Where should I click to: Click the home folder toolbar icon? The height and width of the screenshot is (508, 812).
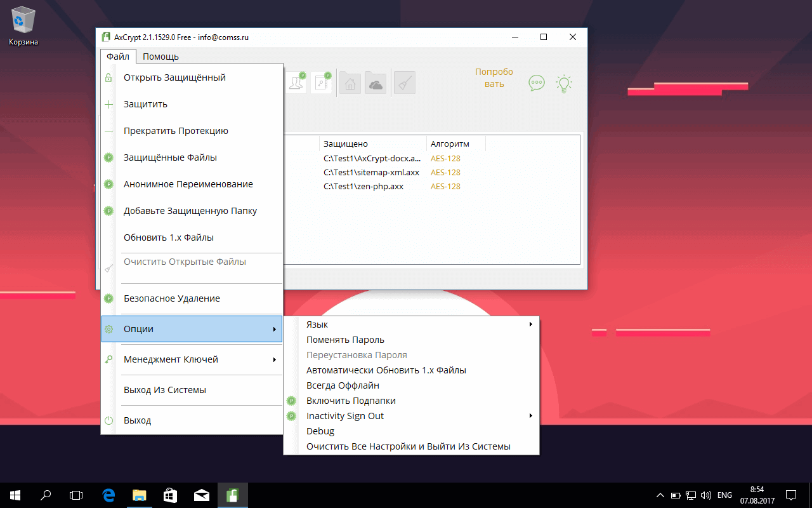tap(350, 83)
